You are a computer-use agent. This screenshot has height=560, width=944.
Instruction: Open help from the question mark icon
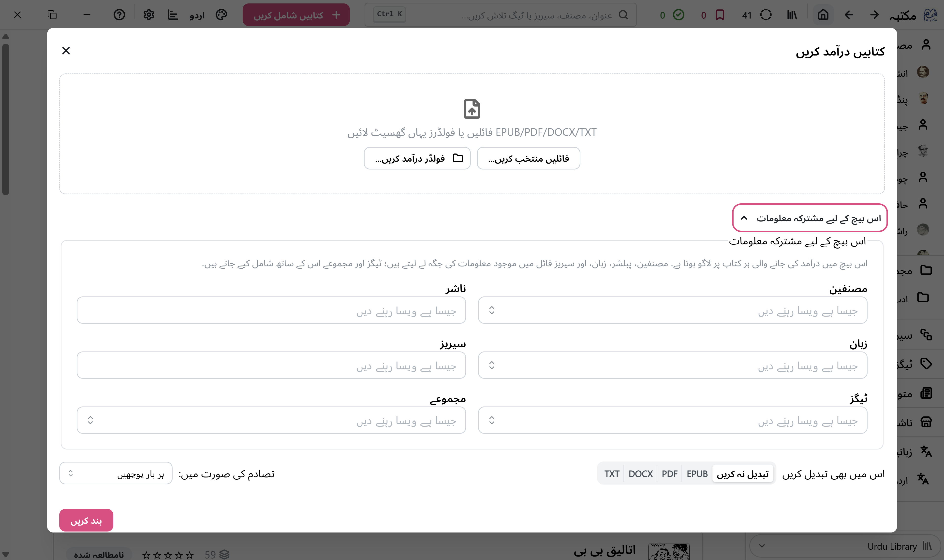(119, 15)
